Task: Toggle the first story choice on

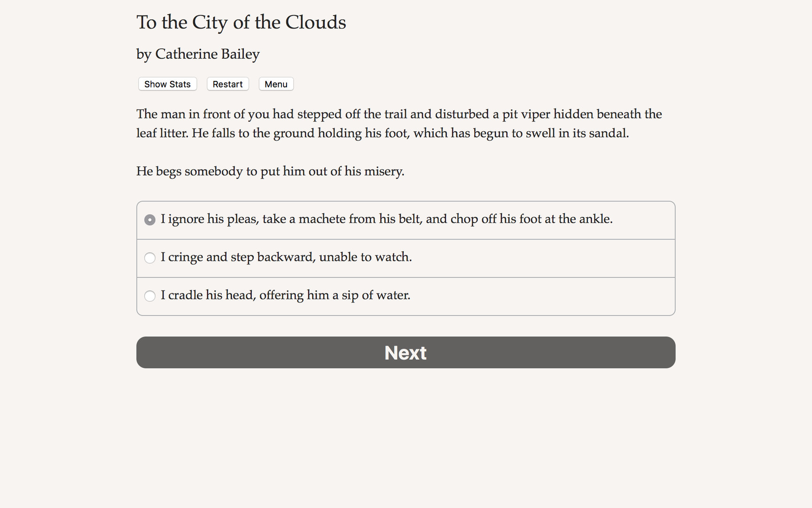Action: pyautogui.click(x=149, y=219)
